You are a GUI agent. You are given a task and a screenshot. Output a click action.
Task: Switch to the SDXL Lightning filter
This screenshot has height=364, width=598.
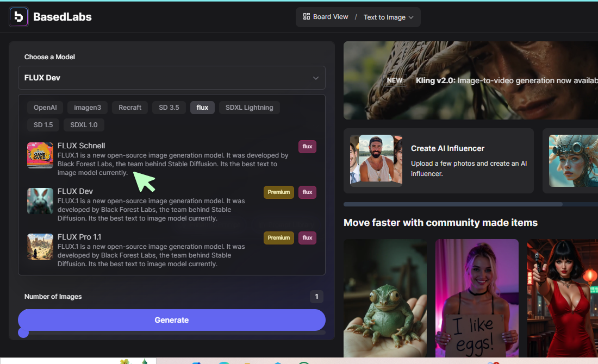click(249, 108)
